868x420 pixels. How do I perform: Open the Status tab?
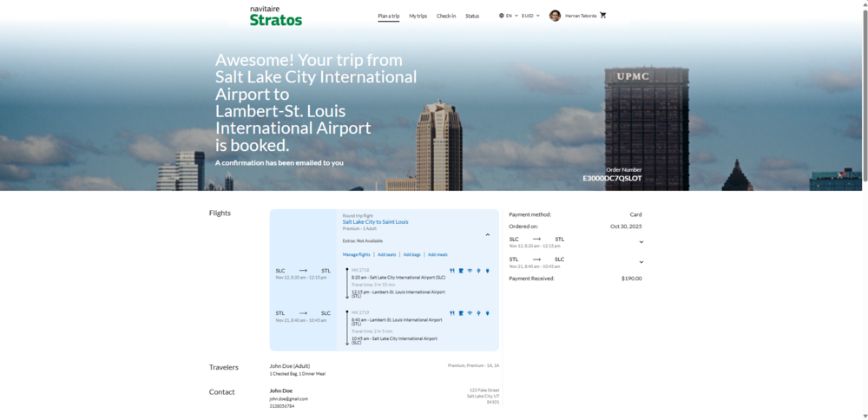[472, 16]
